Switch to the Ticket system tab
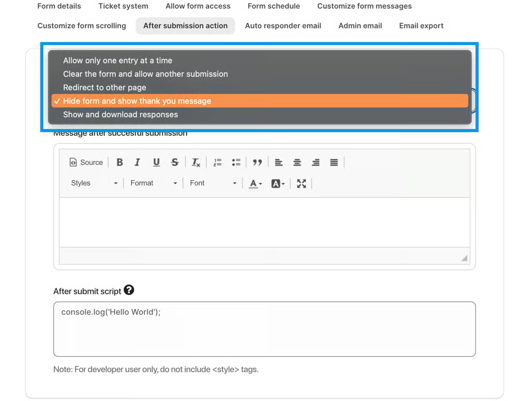Image resolution: width=532 pixels, height=401 pixels. point(123,6)
